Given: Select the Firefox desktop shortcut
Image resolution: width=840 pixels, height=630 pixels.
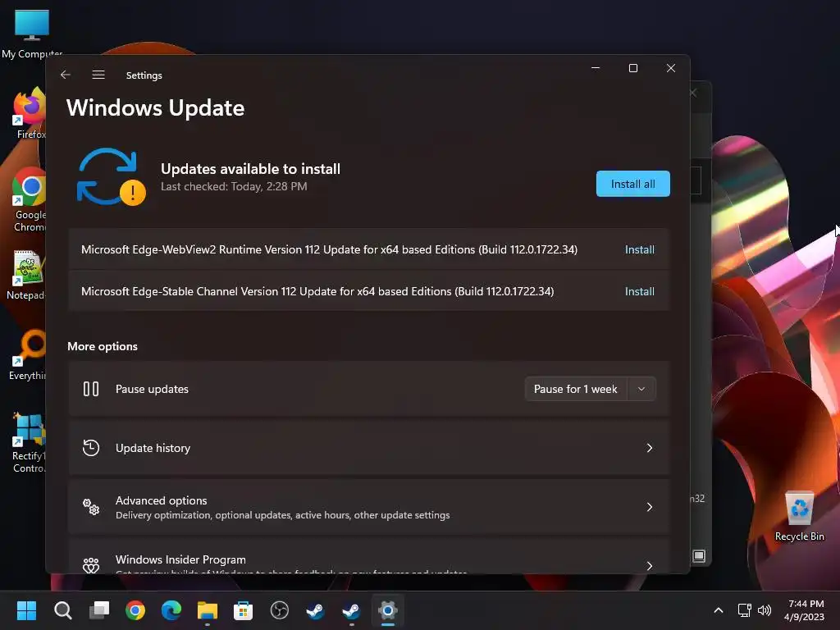Looking at the screenshot, I should point(30,113).
